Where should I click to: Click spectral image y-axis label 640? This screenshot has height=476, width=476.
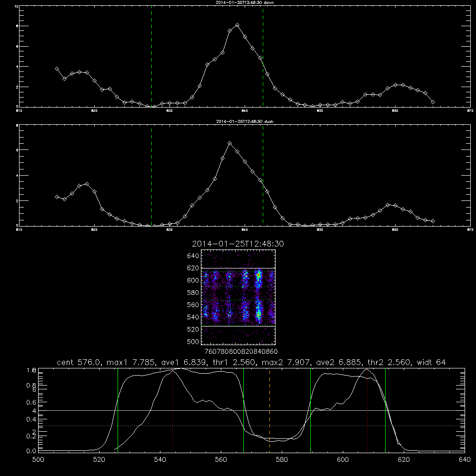pos(193,256)
